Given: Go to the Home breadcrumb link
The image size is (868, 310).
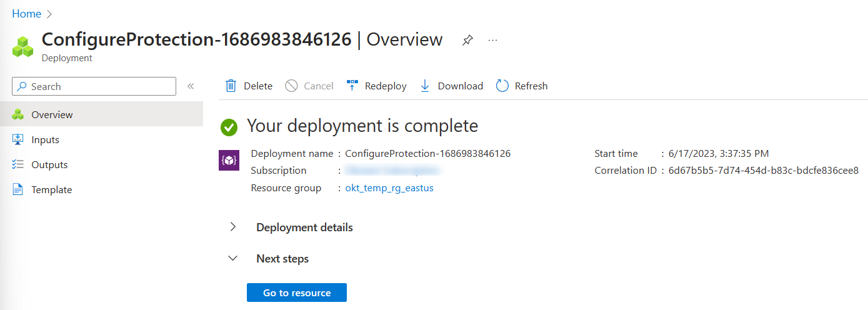Looking at the screenshot, I should tap(26, 14).
